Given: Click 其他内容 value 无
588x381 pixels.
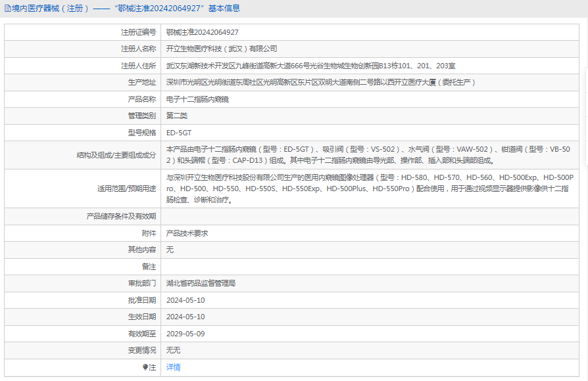Looking at the screenshot, I should click(170, 250).
